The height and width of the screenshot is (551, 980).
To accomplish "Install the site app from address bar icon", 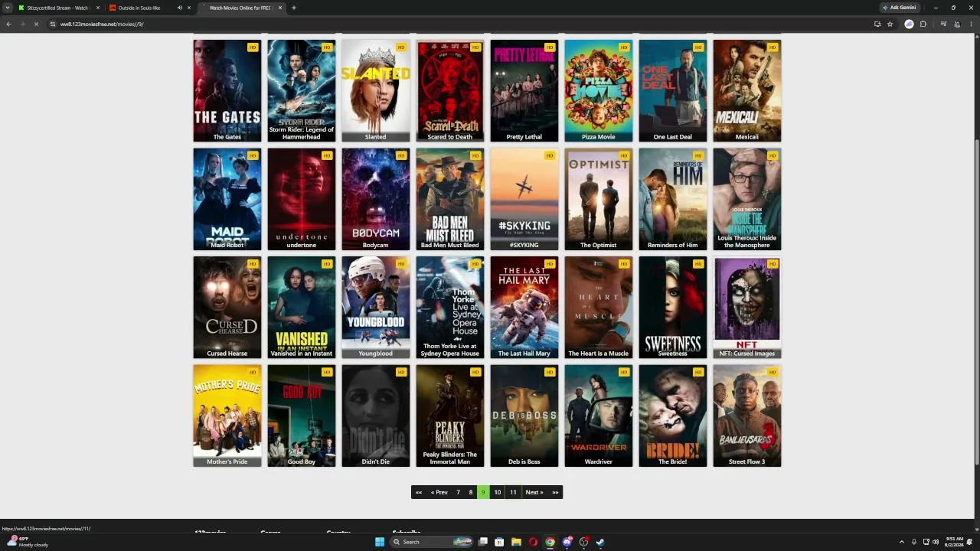I will [877, 24].
